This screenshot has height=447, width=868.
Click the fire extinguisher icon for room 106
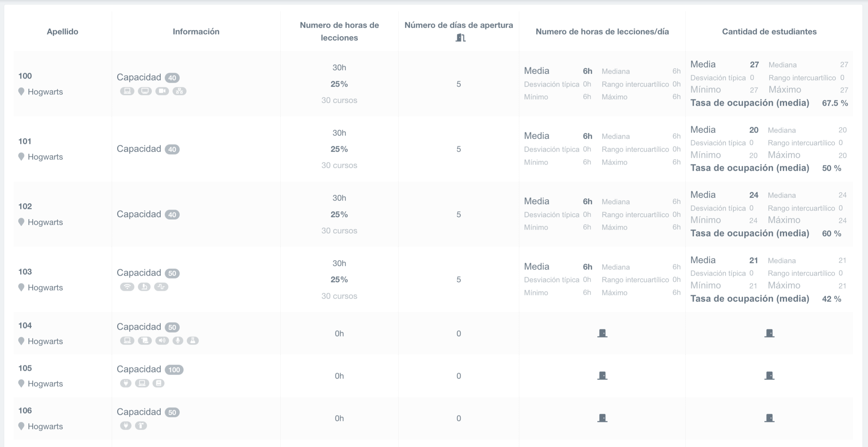(x=141, y=426)
